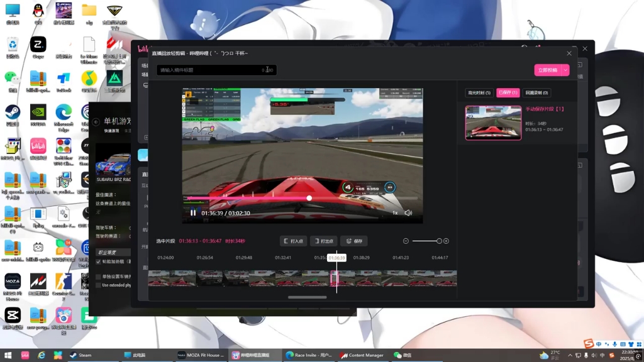The height and width of the screenshot is (362, 644).
Task: Open the CapCut 剪映 desktop icon
Action: click(13, 319)
